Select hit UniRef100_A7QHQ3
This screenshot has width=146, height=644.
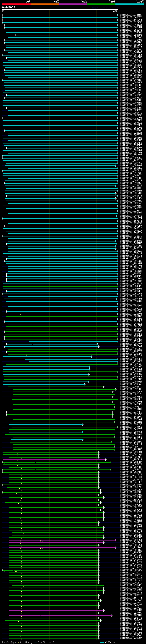[x=131, y=40]
